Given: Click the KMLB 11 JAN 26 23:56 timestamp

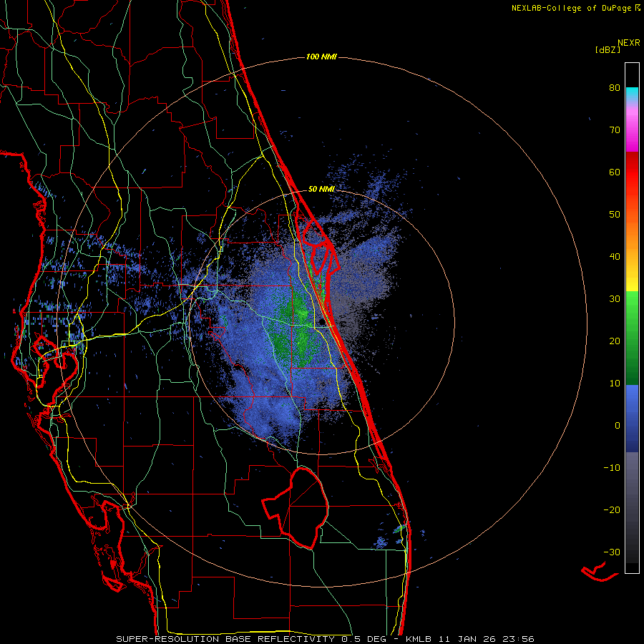Looking at the screenshot, I should pos(470,639).
